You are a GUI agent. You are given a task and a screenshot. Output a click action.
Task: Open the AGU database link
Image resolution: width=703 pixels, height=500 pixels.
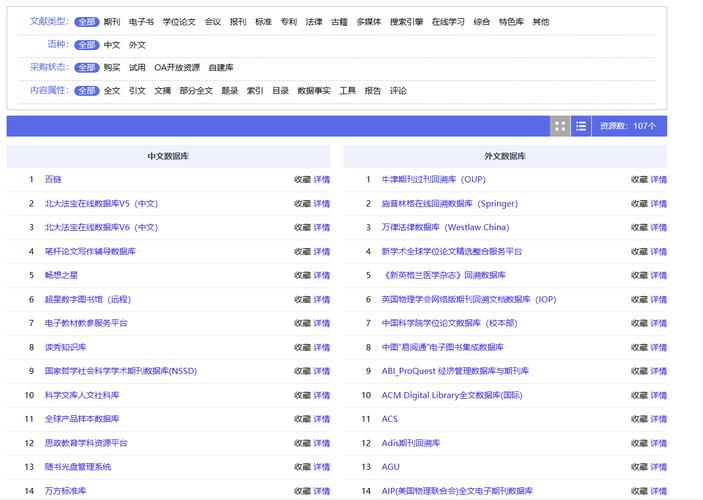coord(391,467)
